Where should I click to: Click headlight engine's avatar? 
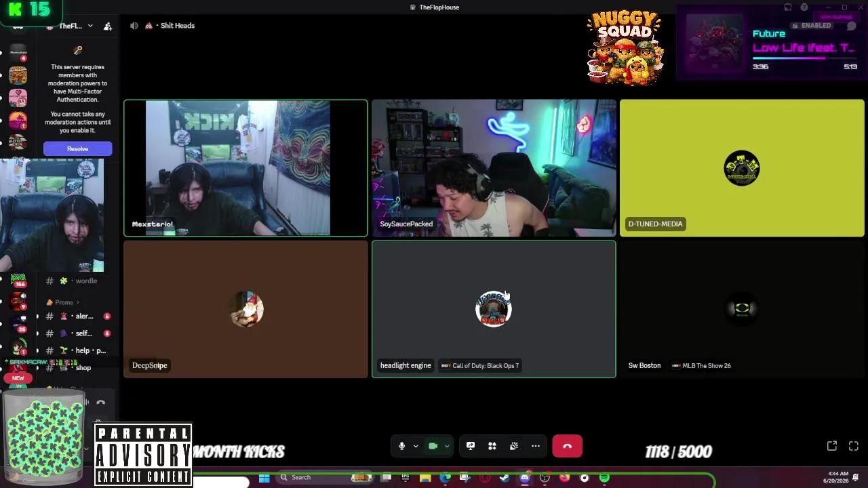pyautogui.click(x=494, y=309)
